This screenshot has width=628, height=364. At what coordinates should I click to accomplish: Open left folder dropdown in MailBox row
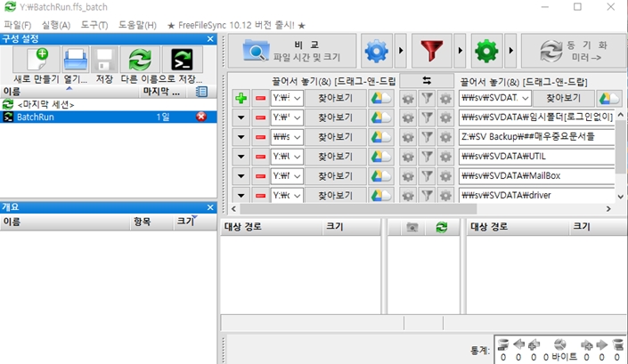pyautogui.click(x=298, y=176)
